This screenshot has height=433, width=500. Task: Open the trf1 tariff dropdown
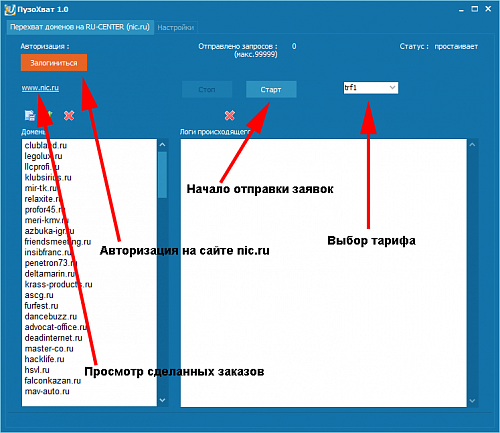tap(371, 88)
